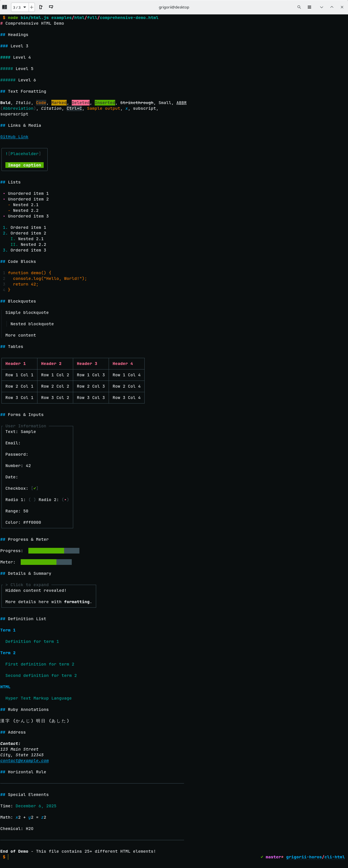
Task: Add a new terminal tab with plus button
Action: 32,7
